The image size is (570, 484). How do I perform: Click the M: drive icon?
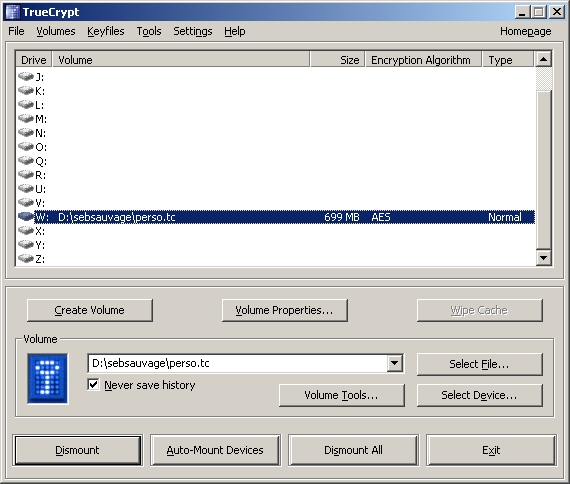[26, 118]
